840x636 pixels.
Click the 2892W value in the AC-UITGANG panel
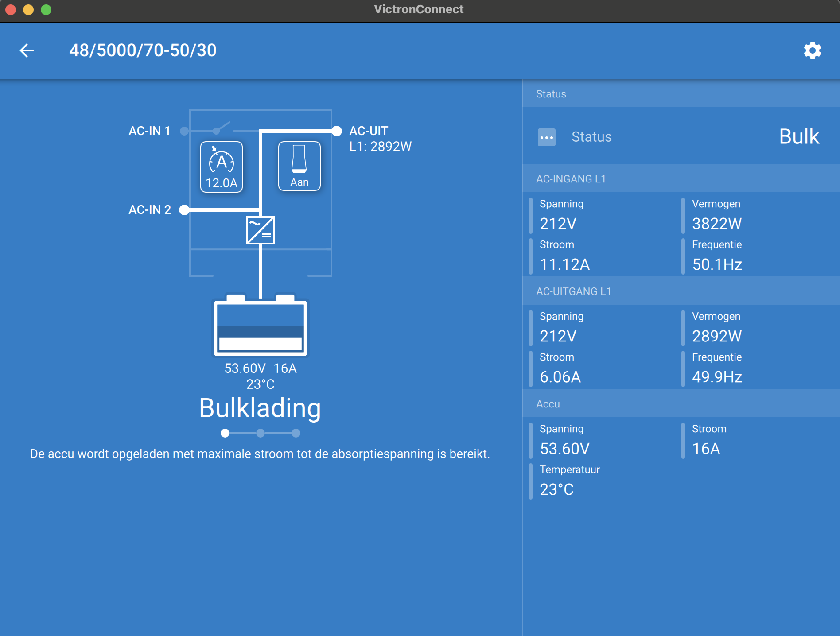(x=717, y=336)
